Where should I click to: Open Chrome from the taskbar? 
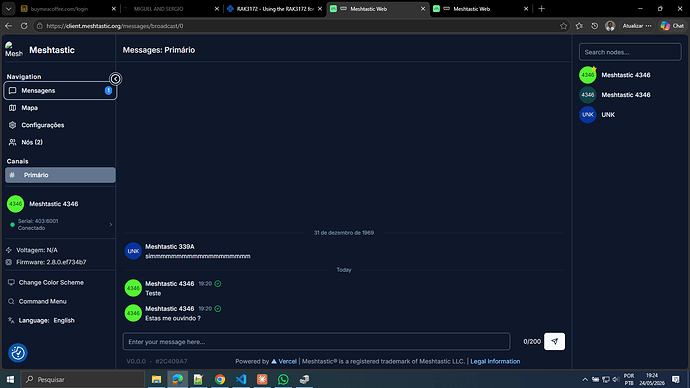[220, 379]
